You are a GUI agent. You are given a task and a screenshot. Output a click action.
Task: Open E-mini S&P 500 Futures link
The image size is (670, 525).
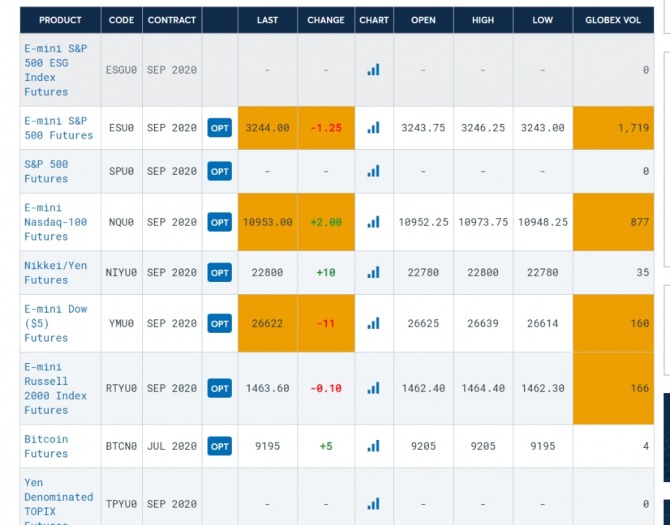[59, 128]
